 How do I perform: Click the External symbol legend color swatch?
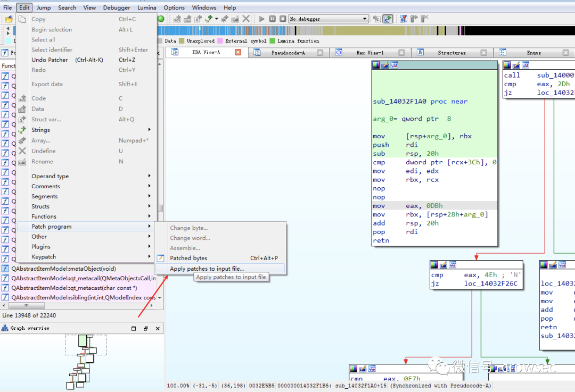[x=220, y=40]
